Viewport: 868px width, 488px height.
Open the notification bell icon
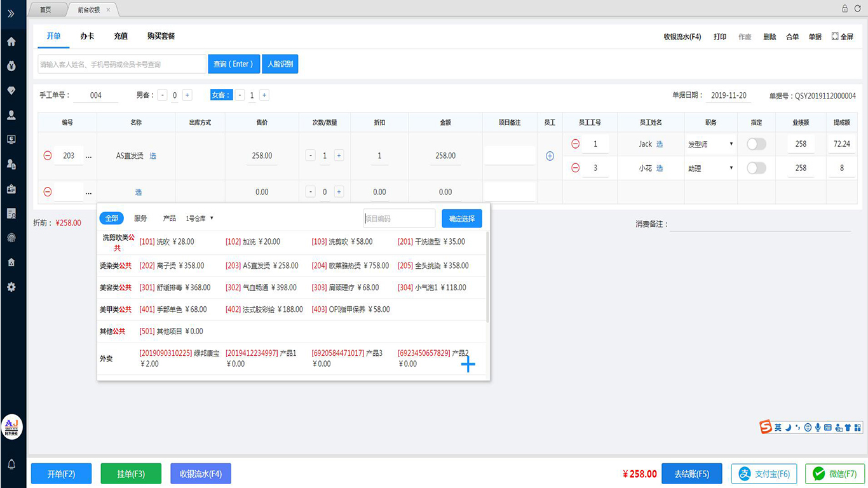click(x=11, y=464)
